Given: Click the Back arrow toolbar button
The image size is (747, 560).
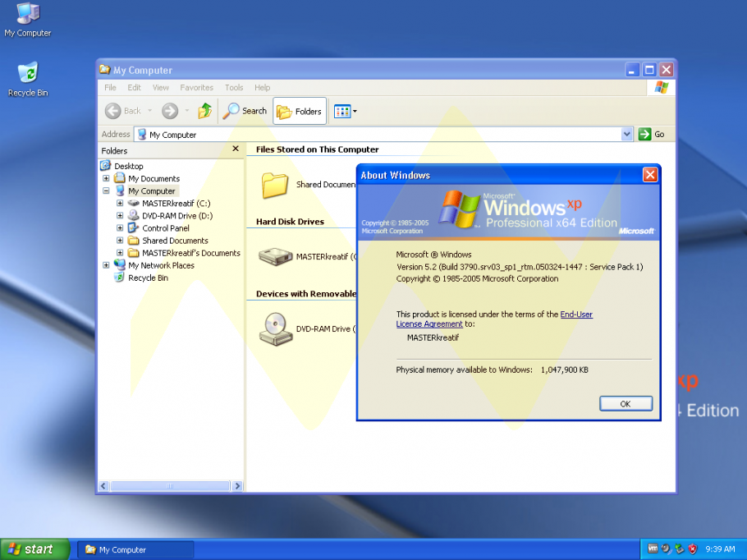Looking at the screenshot, I should coord(123,111).
